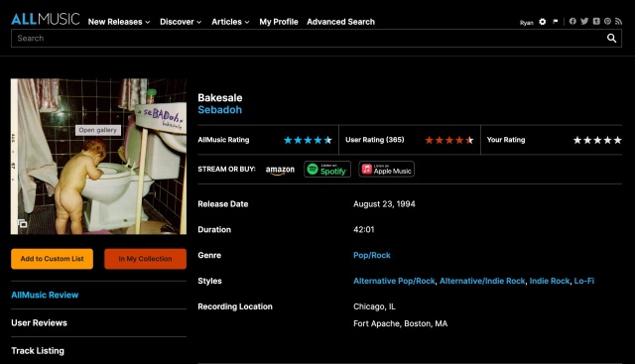Click the User Rating (365) label
Screen dimensions: 635x364
375,140
